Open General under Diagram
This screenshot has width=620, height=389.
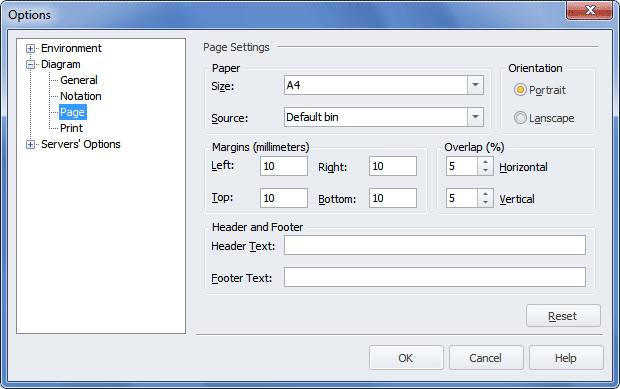coord(79,80)
